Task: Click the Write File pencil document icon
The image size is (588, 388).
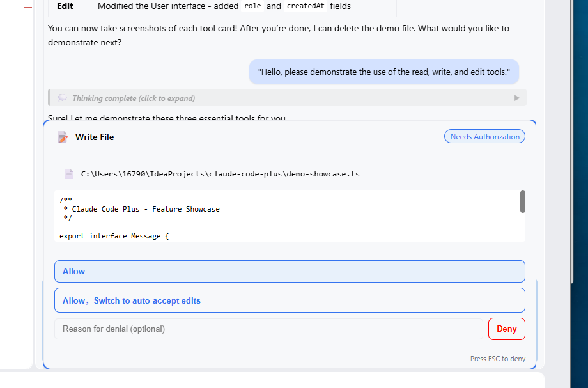Action: click(63, 137)
